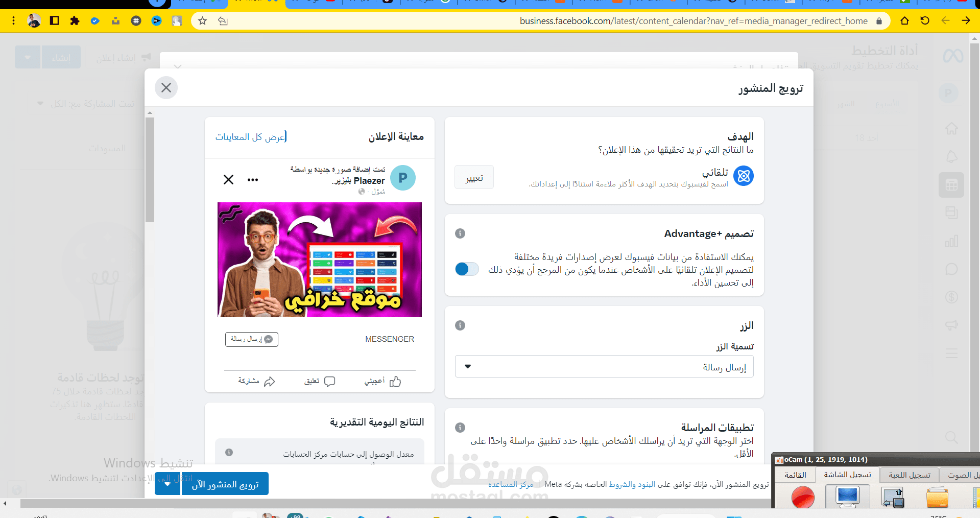This screenshot has height=518, width=980.
Task: Click the browser address bar URL
Action: pyautogui.click(x=694, y=21)
